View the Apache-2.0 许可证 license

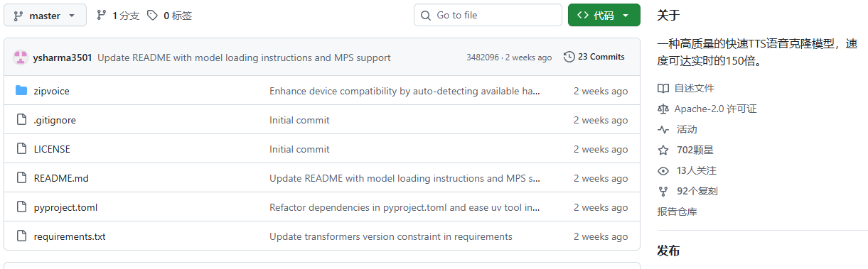[716, 109]
